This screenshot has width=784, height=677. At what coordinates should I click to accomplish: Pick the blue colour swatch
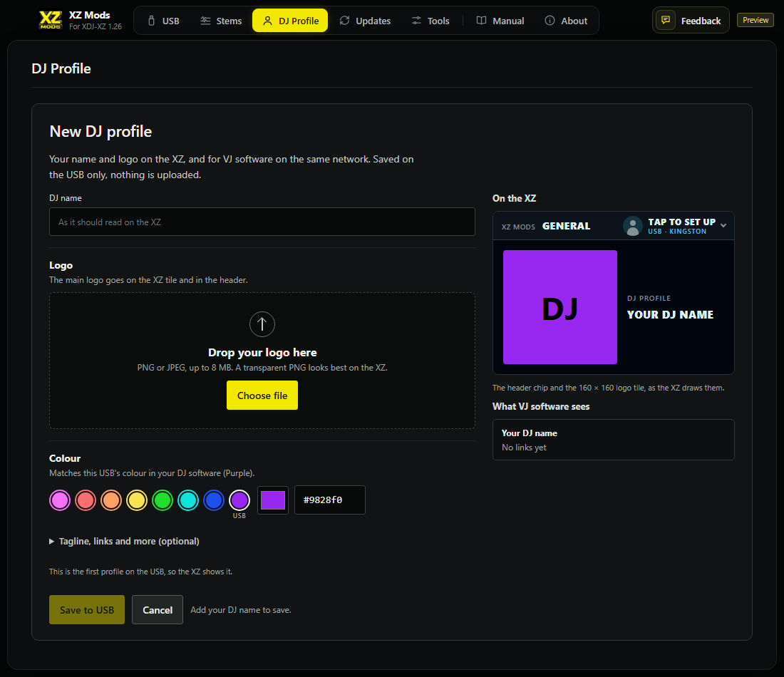pos(214,500)
